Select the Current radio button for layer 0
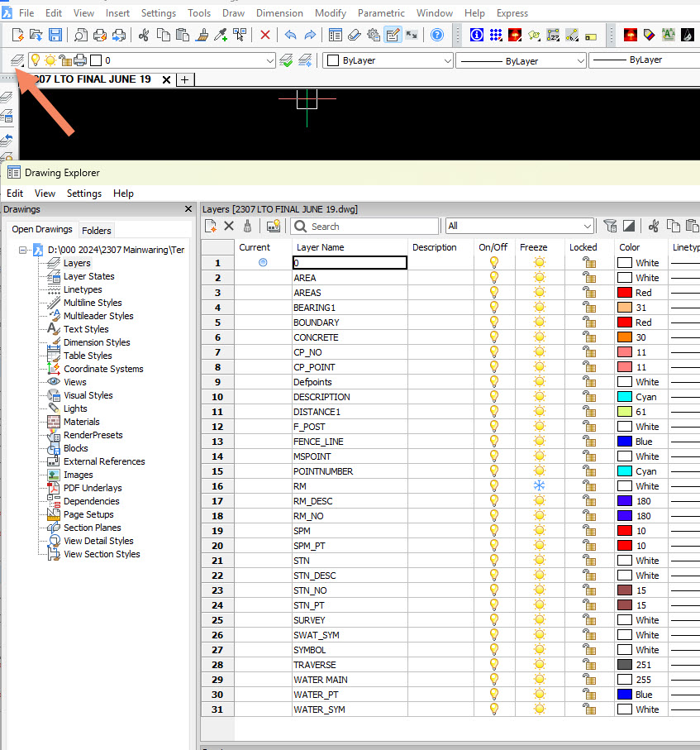 click(x=263, y=262)
